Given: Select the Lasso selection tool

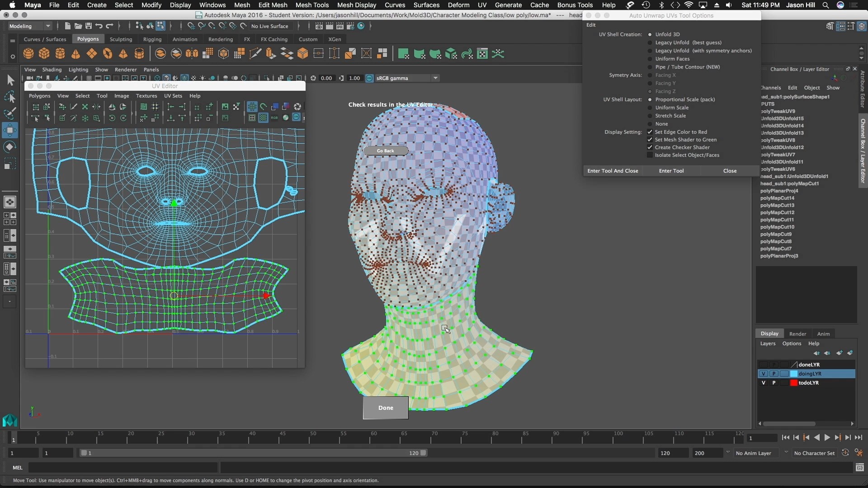Looking at the screenshot, I should click(10, 97).
